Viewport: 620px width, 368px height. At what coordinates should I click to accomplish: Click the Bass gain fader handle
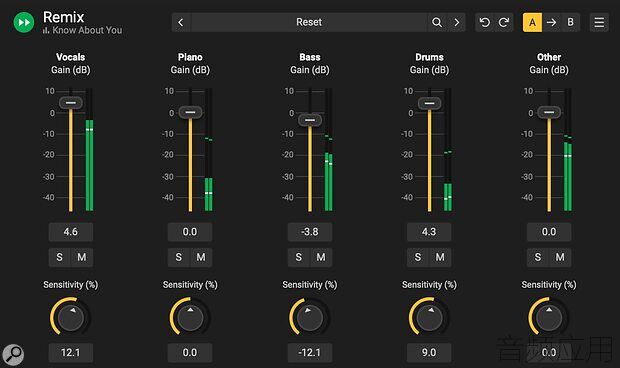(x=310, y=120)
